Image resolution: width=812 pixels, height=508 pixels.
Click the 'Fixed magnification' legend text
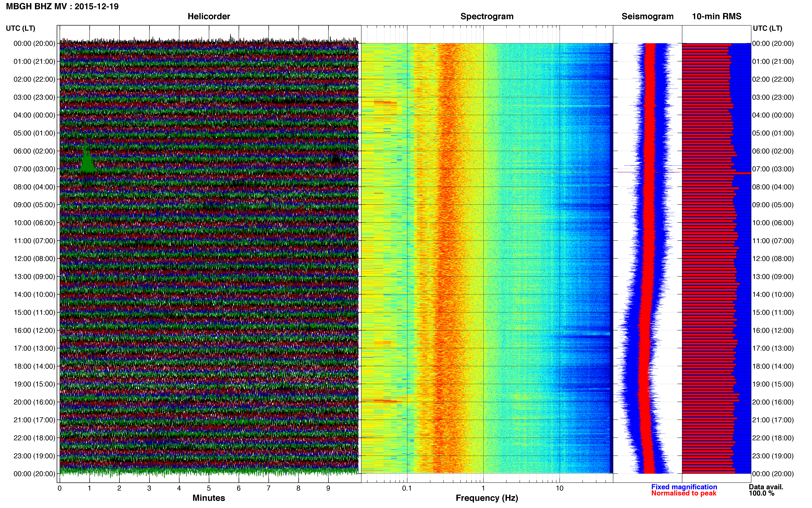coord(684,487)
